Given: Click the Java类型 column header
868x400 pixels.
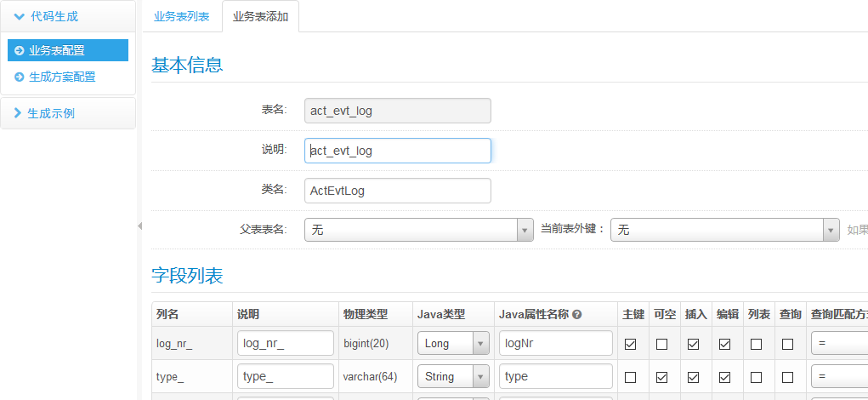Looking at the screenshot, I should [x=453, y=315].
